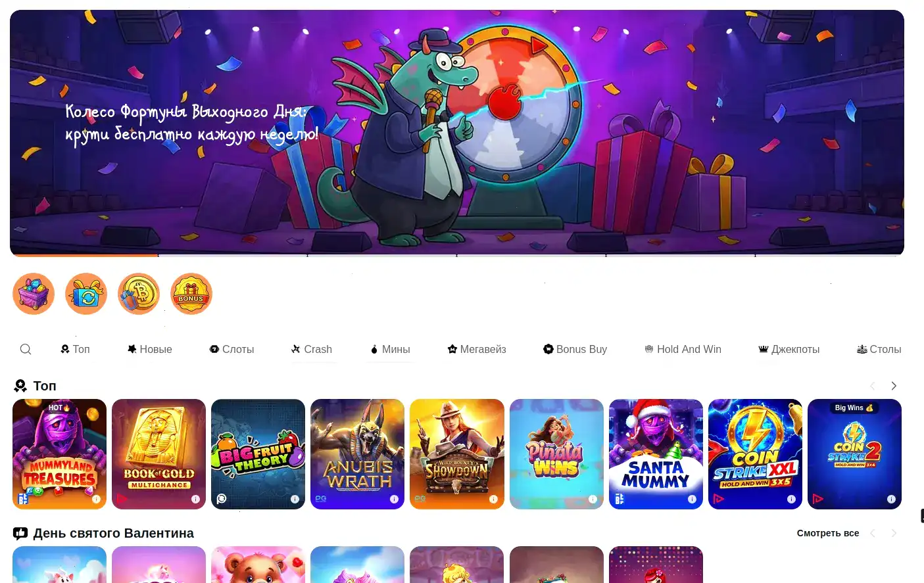Click Смотреть все link

[828, 533]
